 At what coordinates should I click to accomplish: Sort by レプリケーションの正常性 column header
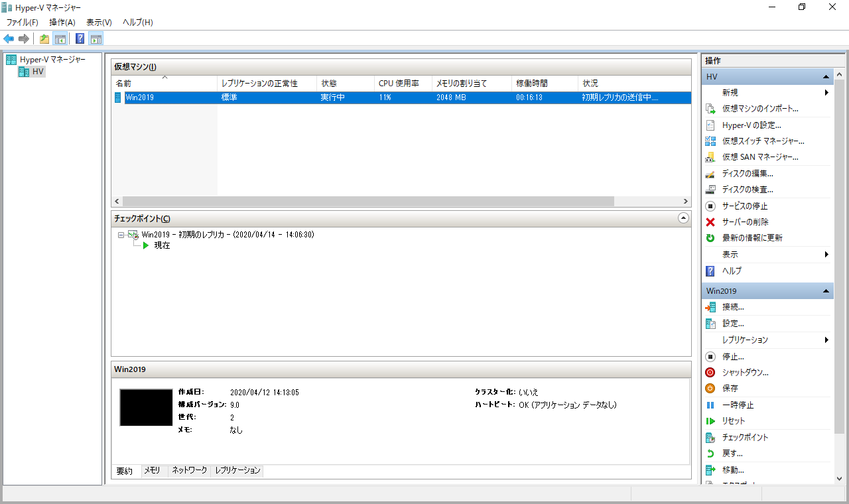[x=267, y=84]
